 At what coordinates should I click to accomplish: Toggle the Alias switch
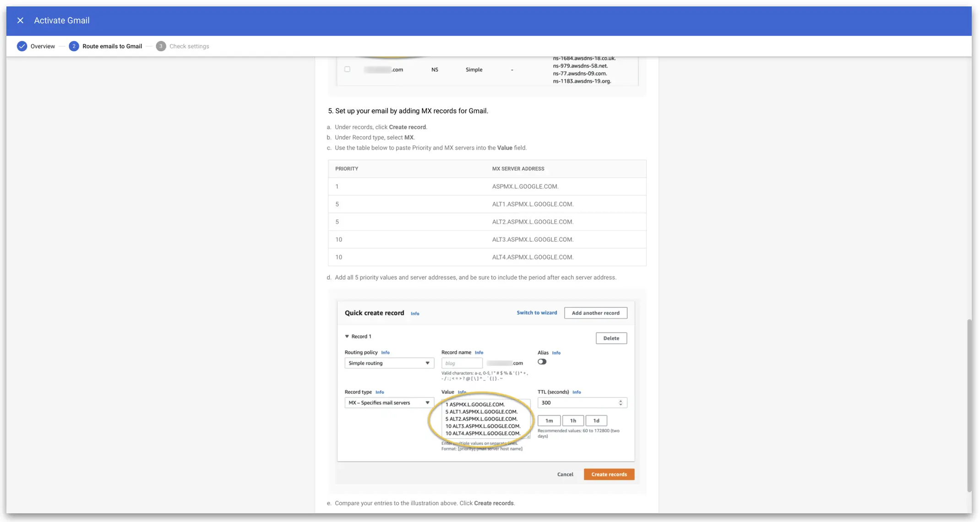[542, 362]
